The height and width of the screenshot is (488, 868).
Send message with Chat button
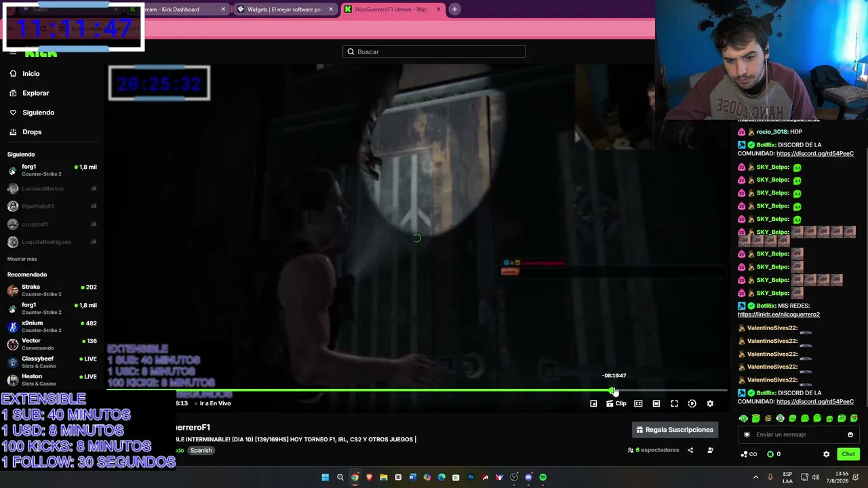pos(848,454)
